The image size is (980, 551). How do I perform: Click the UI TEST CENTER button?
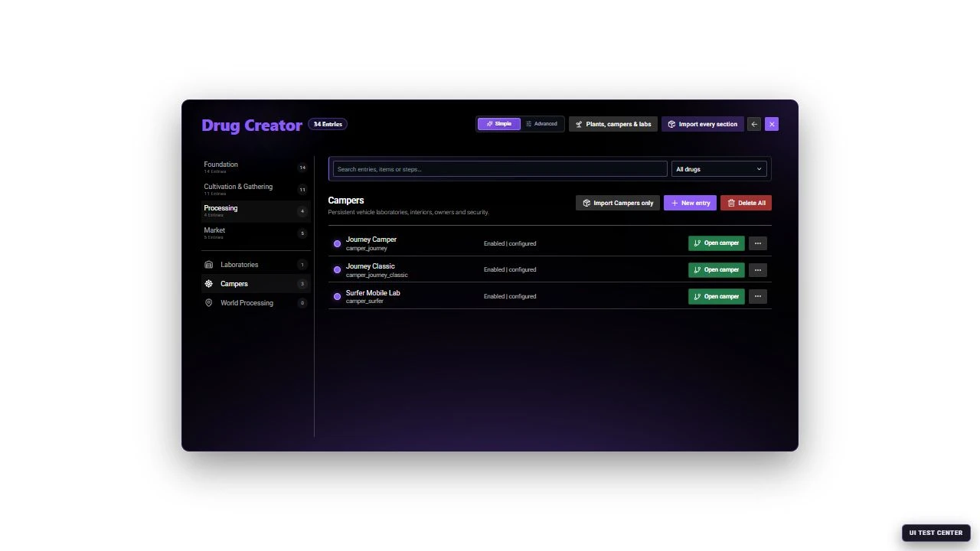pyautogui.click(x=936, y=533)
